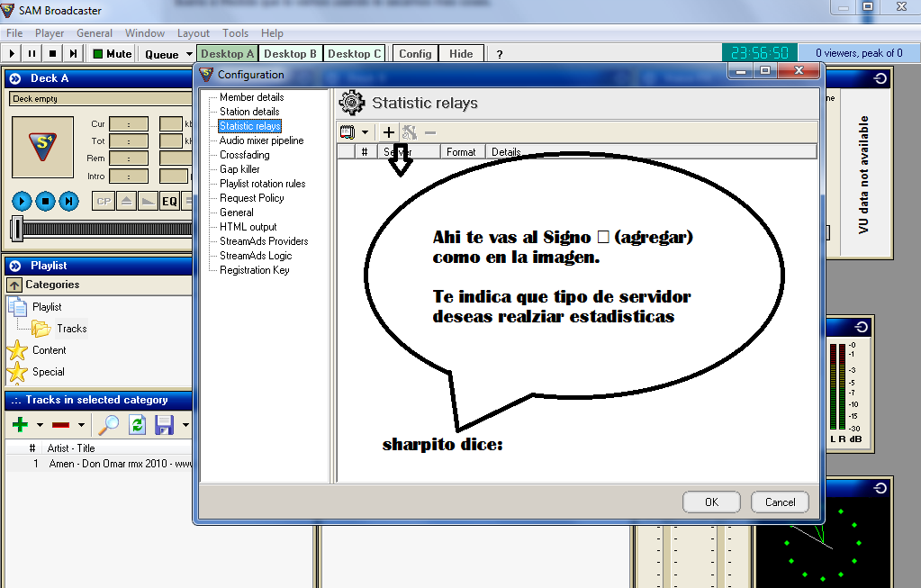Click the red remove tracks minus icon

[x=60, y=425]
